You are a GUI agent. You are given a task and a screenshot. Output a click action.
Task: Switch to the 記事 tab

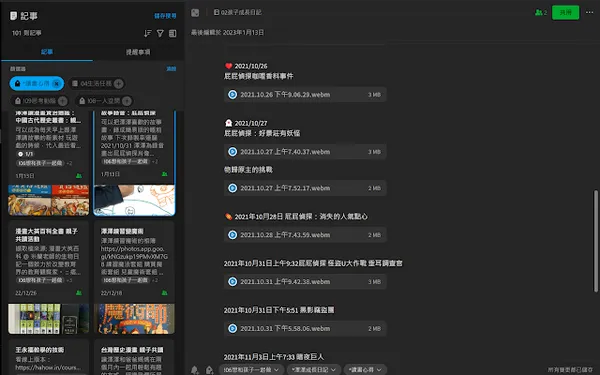point(47,52)
